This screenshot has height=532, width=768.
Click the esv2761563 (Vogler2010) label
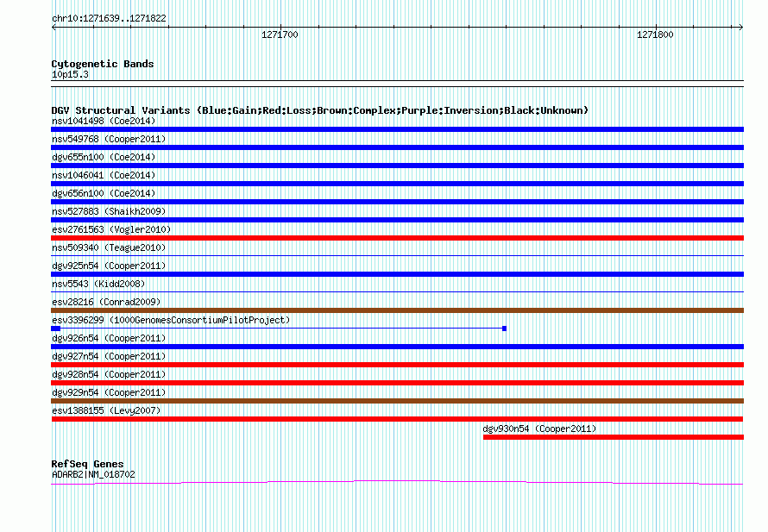tap(111, 229)
